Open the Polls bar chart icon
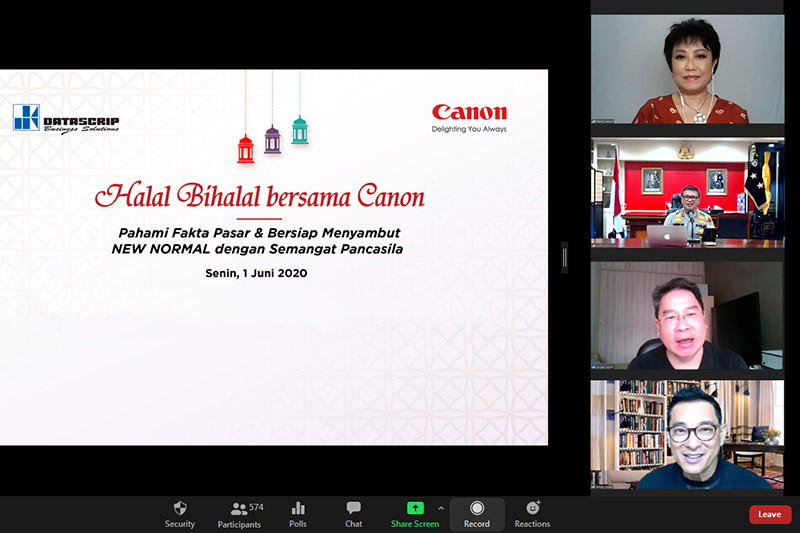Screen dimensions: 800x533 tap(298, 508)
